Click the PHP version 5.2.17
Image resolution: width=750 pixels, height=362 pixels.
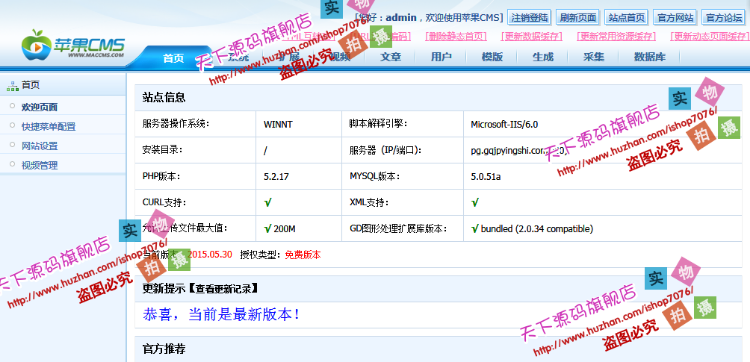pyautogui.click(x=276, y=176)
